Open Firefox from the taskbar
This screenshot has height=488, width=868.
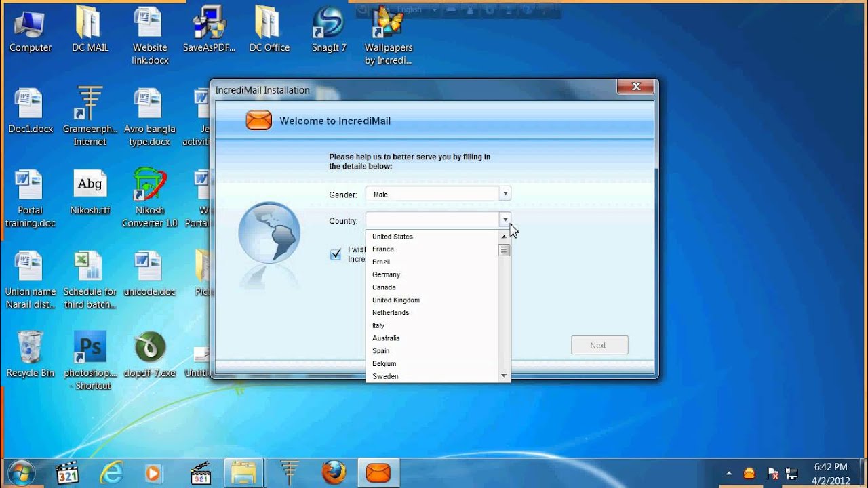(x=334, y=472)
